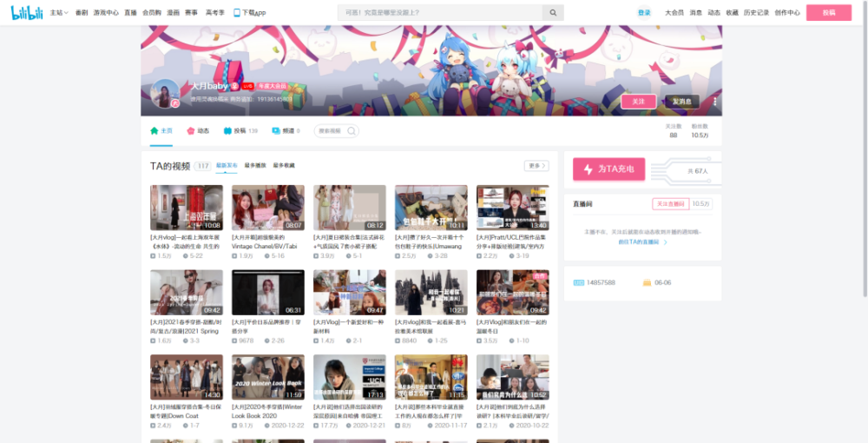Open the 赛事 link
The width and height of the screenshot is (868, 443).
[x=191, y=13]
